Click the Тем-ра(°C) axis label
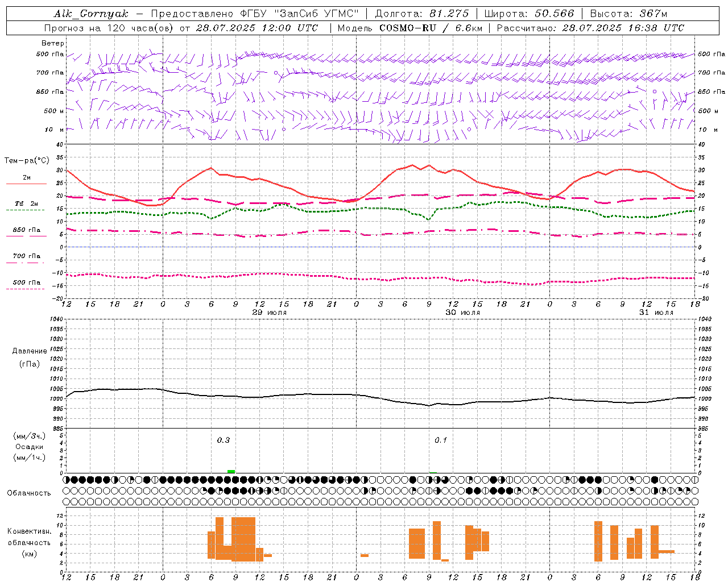Image resolution: width=728 pixels, height=582 pixels. click(27, 161)
